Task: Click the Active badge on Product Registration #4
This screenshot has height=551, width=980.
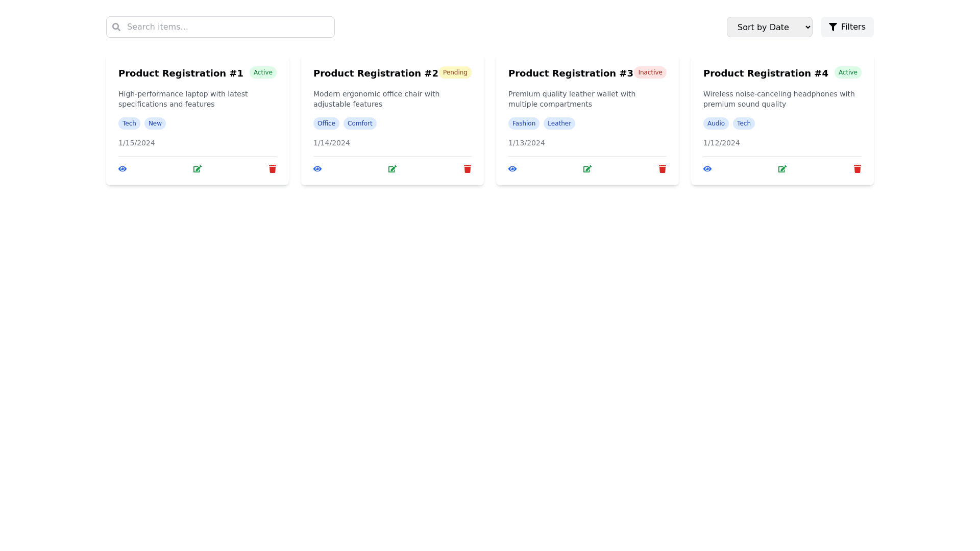Action: coord(848,72)
